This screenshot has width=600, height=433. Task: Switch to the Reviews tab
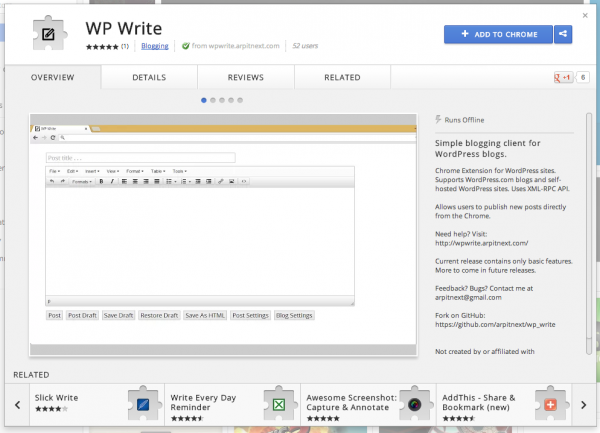(246, 77)
